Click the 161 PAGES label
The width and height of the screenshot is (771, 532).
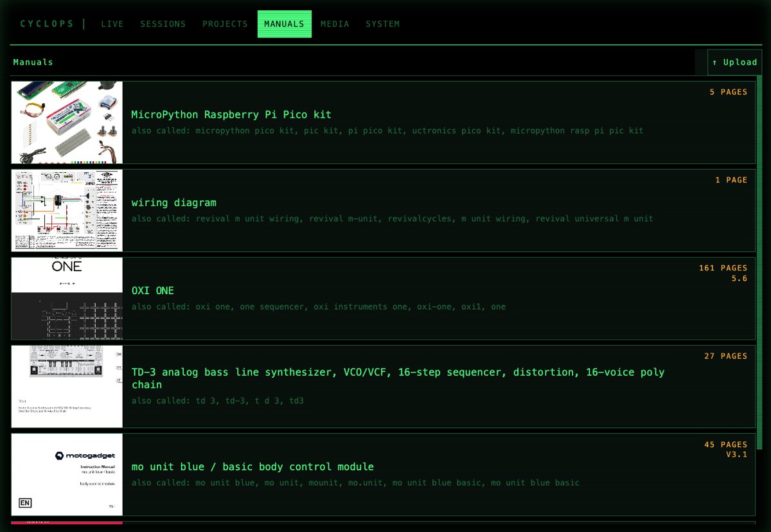coord(723,268)
